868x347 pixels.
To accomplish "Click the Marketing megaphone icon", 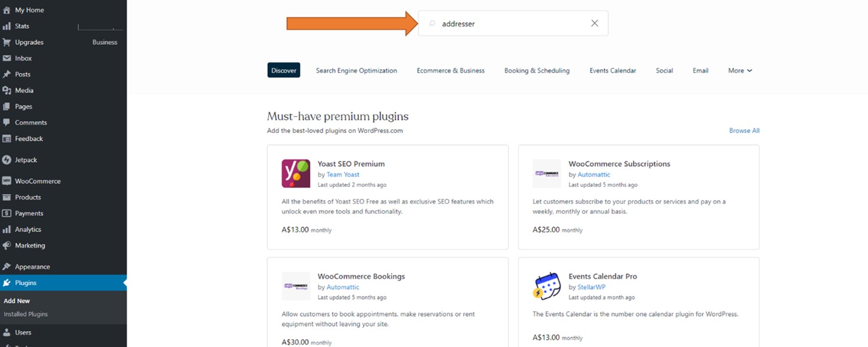I will pos(6,245).
